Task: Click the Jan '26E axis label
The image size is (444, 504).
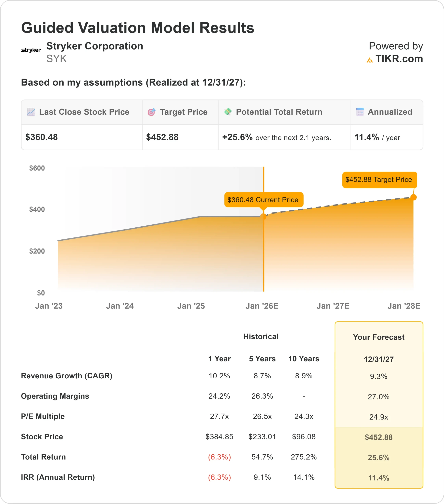Action: click(x=262, y=306)
